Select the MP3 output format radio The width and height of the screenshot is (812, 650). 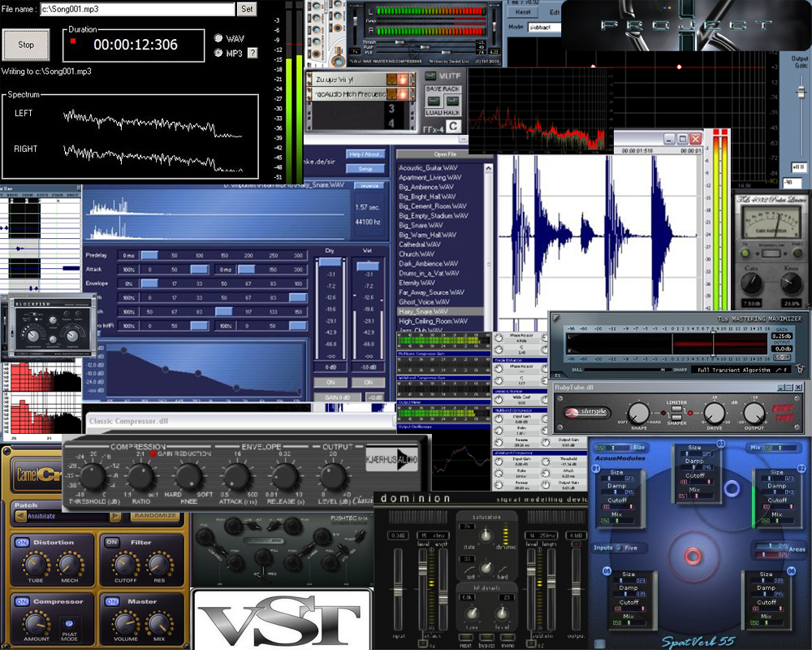[218, 53]
